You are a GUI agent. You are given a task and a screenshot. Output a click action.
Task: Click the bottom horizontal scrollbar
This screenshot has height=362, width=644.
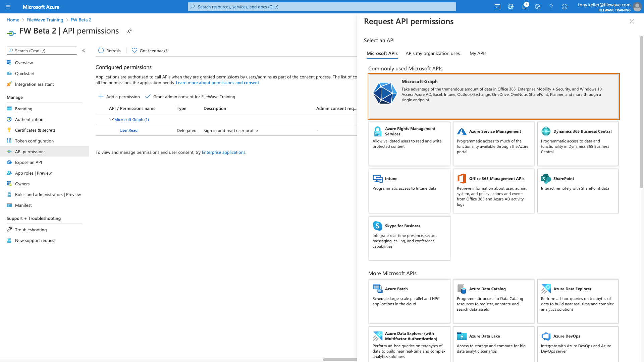[340, 360]
